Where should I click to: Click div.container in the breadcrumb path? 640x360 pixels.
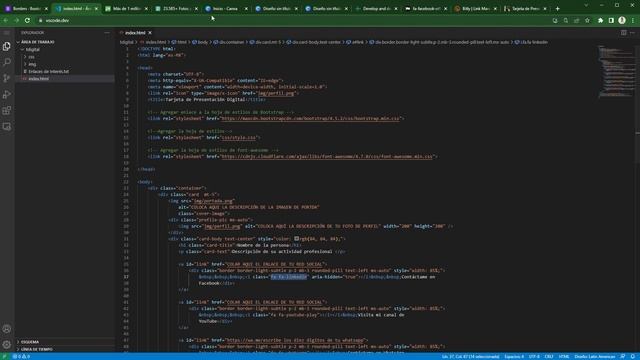229,42
